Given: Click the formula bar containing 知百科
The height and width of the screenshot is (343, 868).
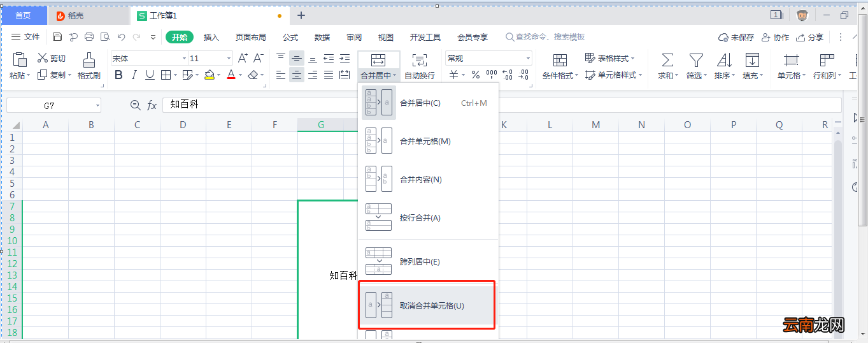Looking at the screenshot, I should pyautogui.click(x=502, y=105).
